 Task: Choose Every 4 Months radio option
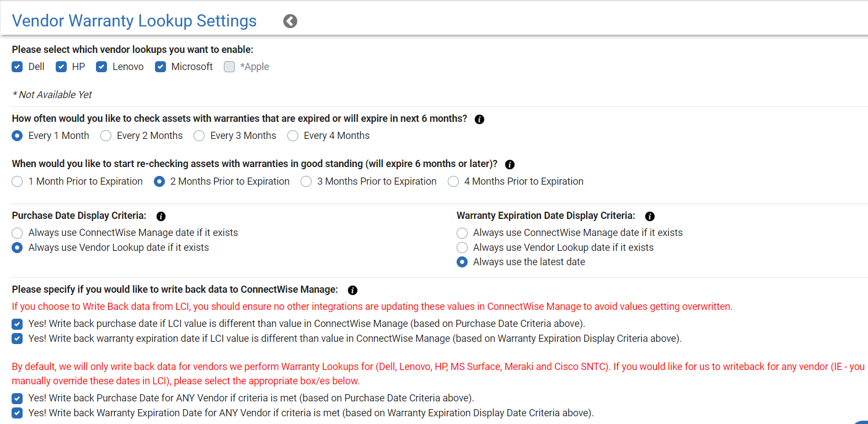[x=293, y=136]
